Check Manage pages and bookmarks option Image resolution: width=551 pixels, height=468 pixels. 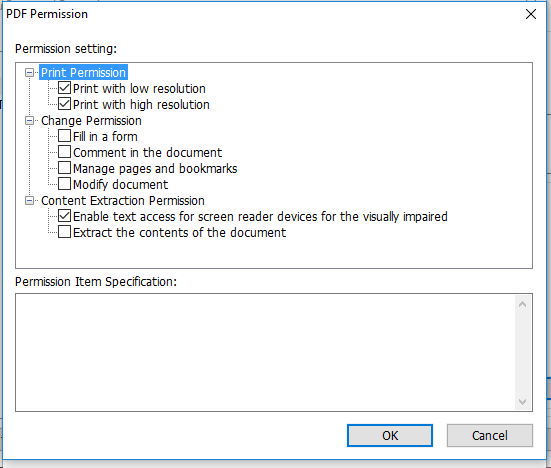click(64, 168)
